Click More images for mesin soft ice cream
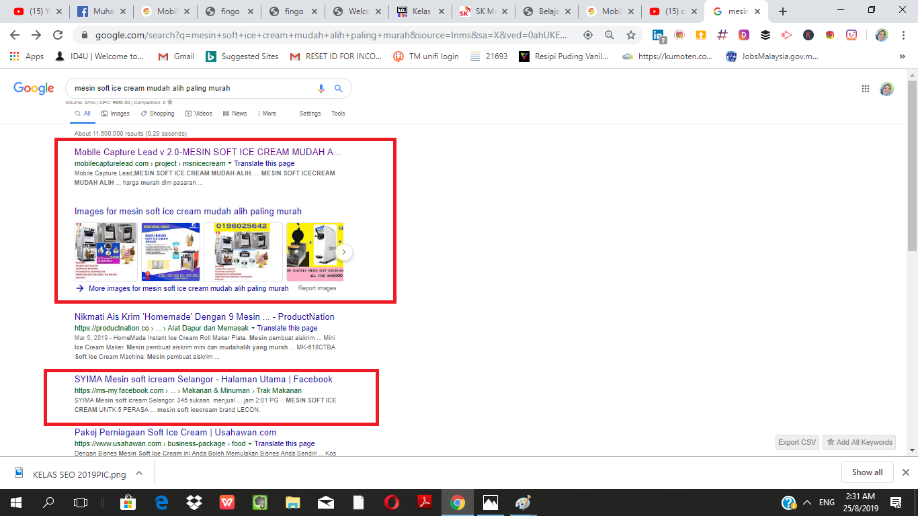Viewport: 918px width, 516px height. [x=188, y=288]
